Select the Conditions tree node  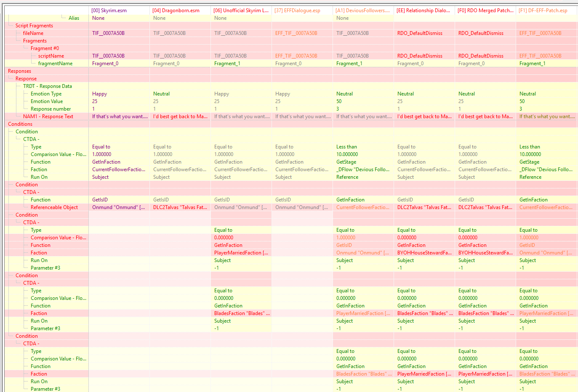(20, 124)
